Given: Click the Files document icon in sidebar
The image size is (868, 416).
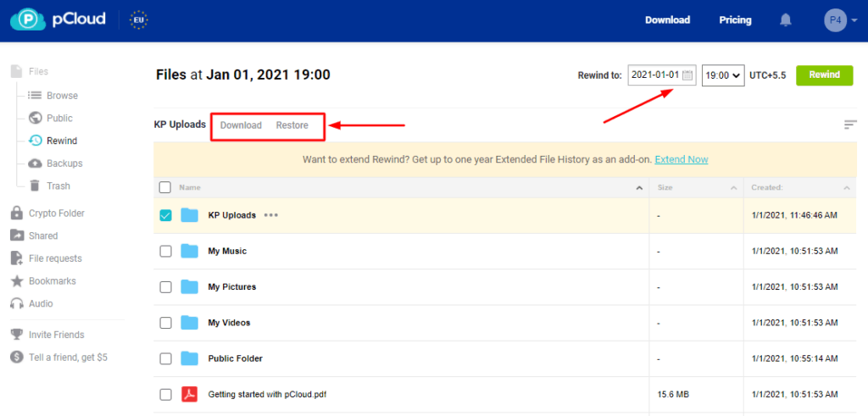Looking at the screenshot, I should click(18, 71).
